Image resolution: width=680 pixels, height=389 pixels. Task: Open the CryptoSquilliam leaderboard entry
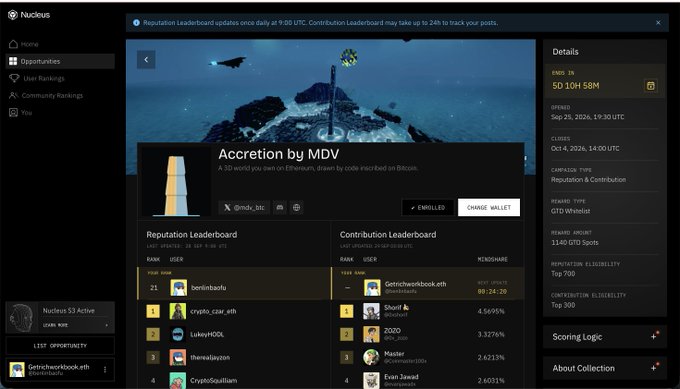(x=234, y=380)
